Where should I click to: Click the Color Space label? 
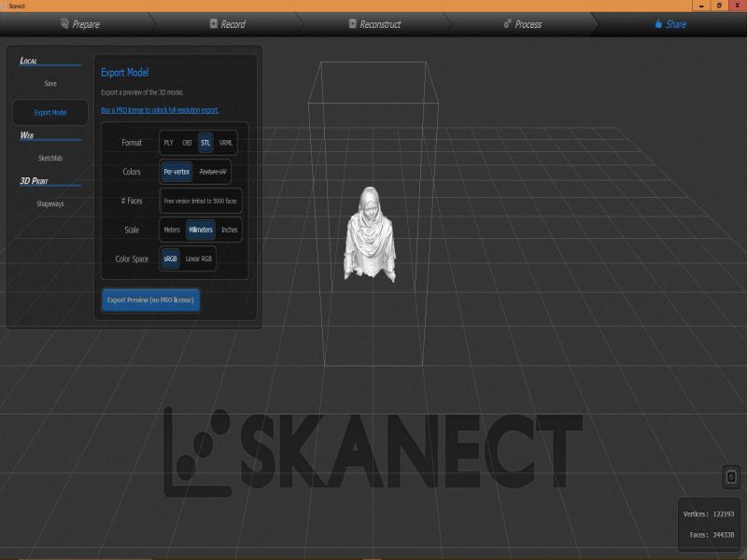click(x=132, y=259)
